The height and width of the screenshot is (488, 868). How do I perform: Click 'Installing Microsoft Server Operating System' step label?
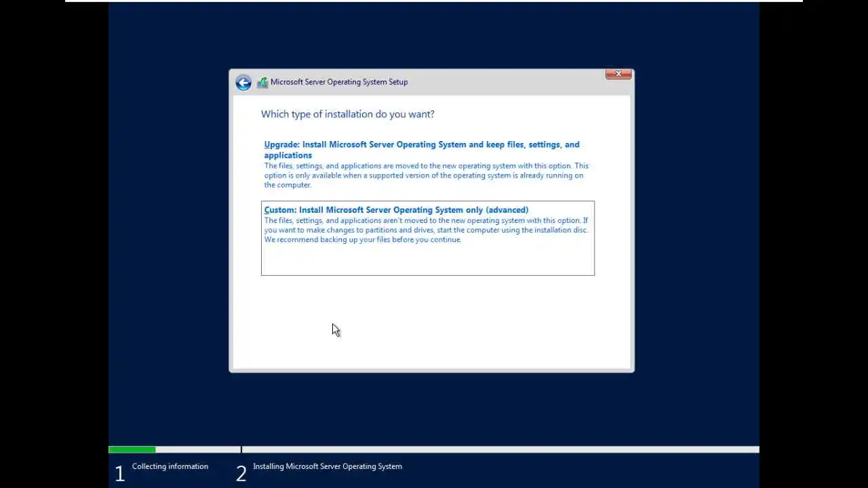point(328,466)
